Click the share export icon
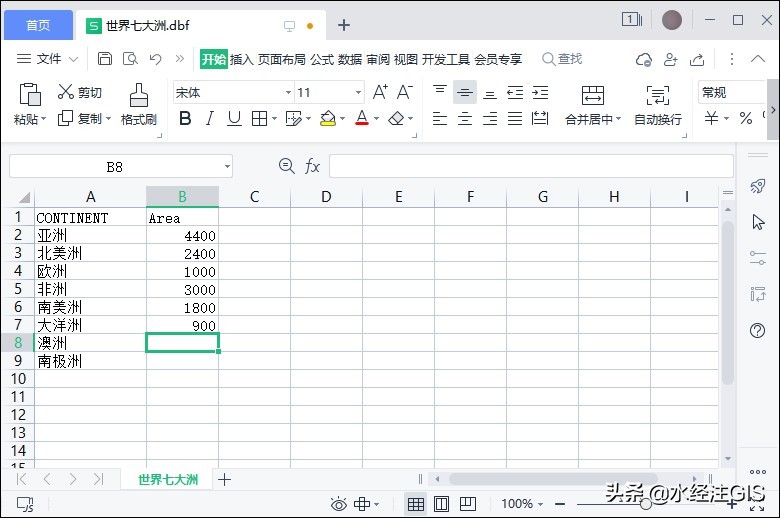The image size is (780, 518). [x=697, y=60]
